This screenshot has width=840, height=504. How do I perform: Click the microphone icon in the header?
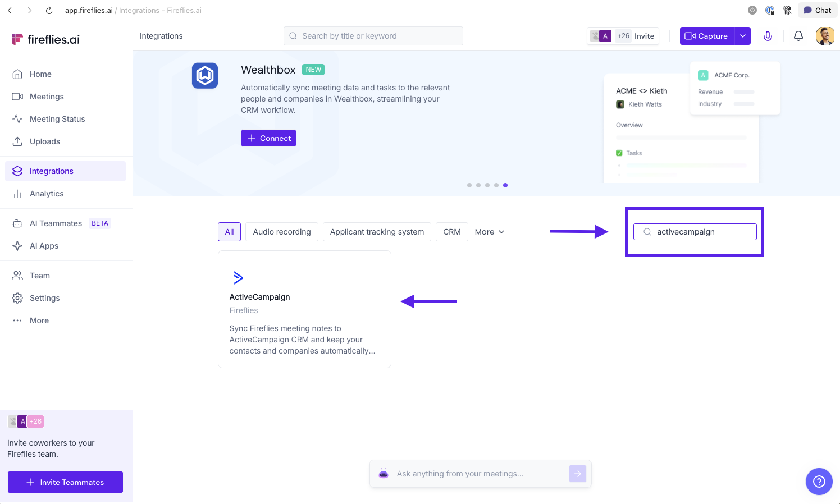[x=768, y=36]
